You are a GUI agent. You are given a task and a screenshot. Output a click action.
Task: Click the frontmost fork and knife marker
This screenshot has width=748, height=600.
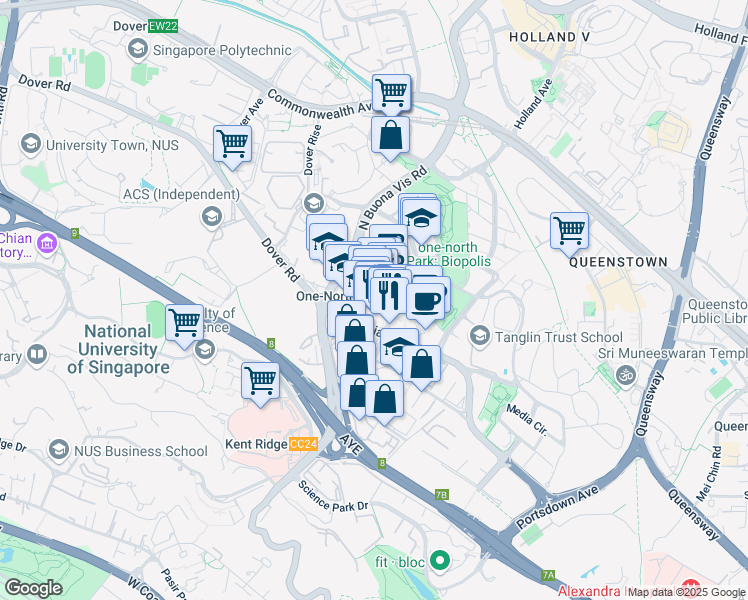pyautogui.click(x=389, y=297)
